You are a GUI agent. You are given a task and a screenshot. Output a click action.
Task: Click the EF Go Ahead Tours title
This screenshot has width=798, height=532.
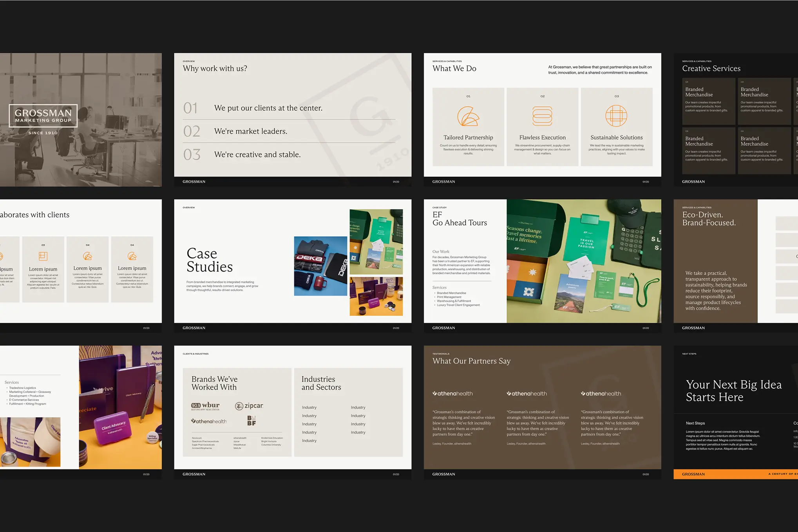coord(460,219)
